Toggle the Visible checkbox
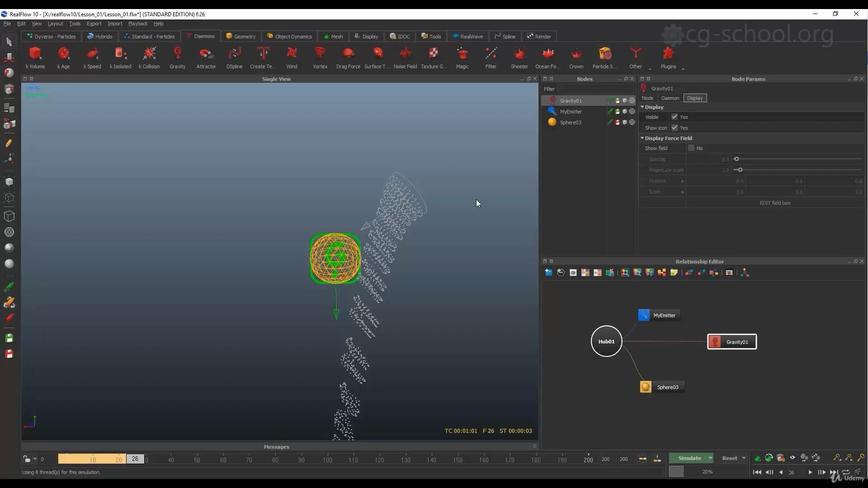Screen dimensions: 868x488 (x=675, y=117)
